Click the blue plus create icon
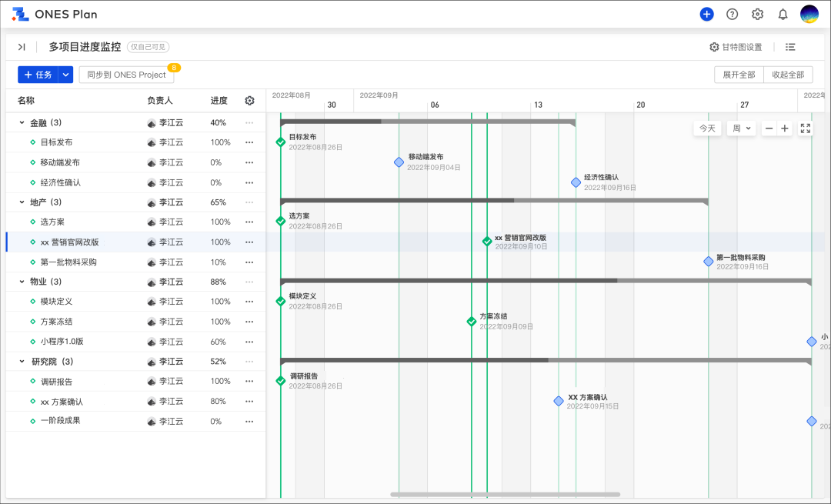 [706, 15]
